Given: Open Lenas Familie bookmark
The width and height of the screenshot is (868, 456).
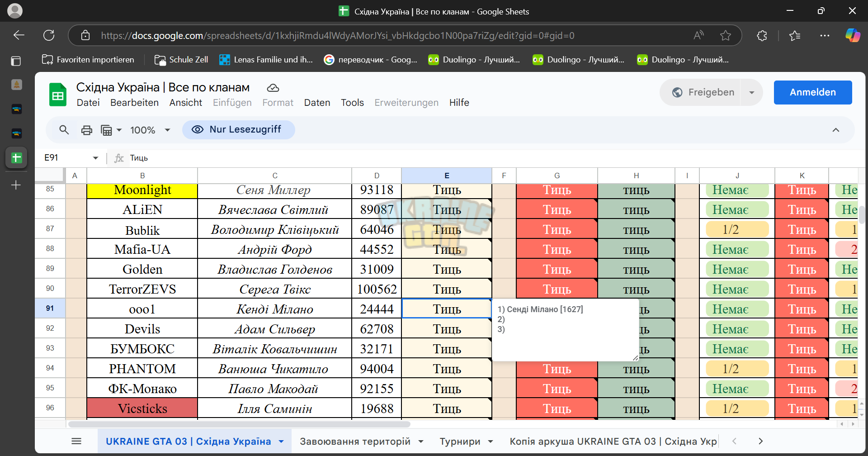Looking at the screenshot, I should click(x=266, y=60).
